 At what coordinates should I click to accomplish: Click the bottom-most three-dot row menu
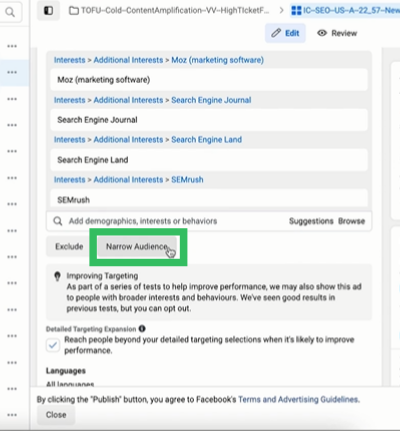[12, 415]
